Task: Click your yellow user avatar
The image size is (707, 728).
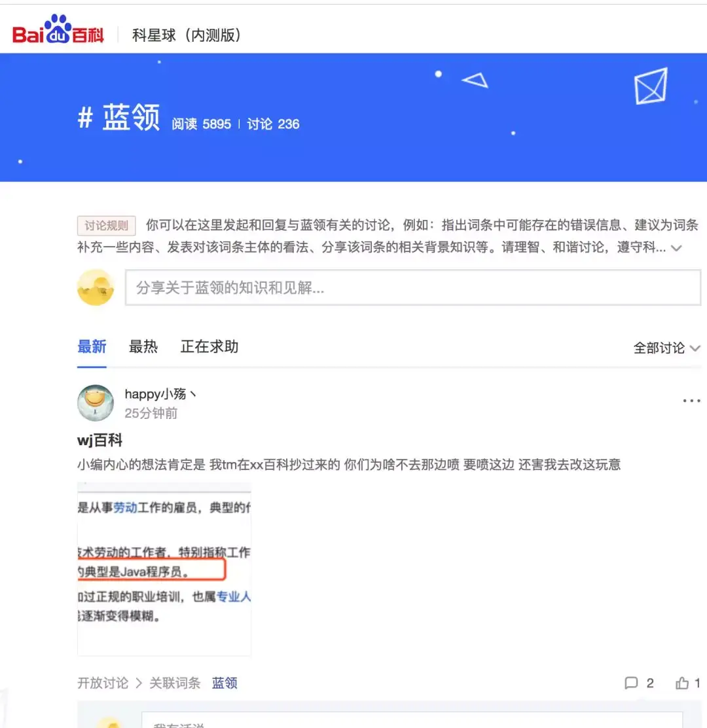Action: click(96, 287)
